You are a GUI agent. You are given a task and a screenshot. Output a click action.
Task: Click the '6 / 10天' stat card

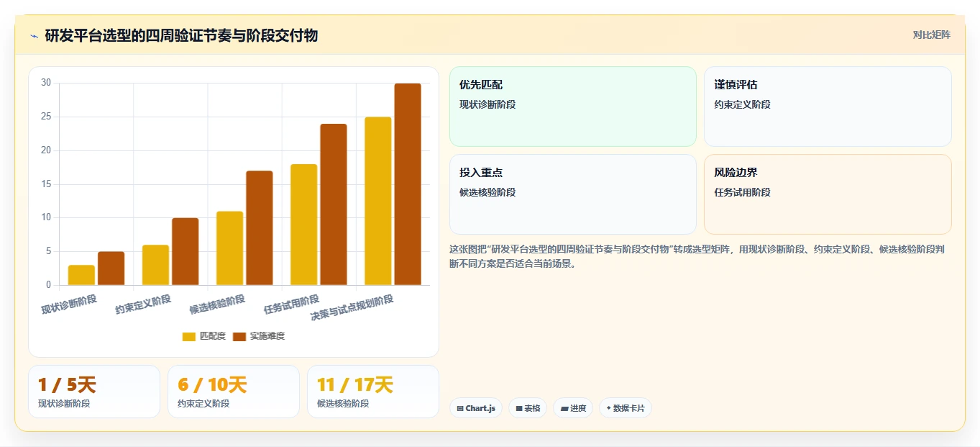click(234, 392)
